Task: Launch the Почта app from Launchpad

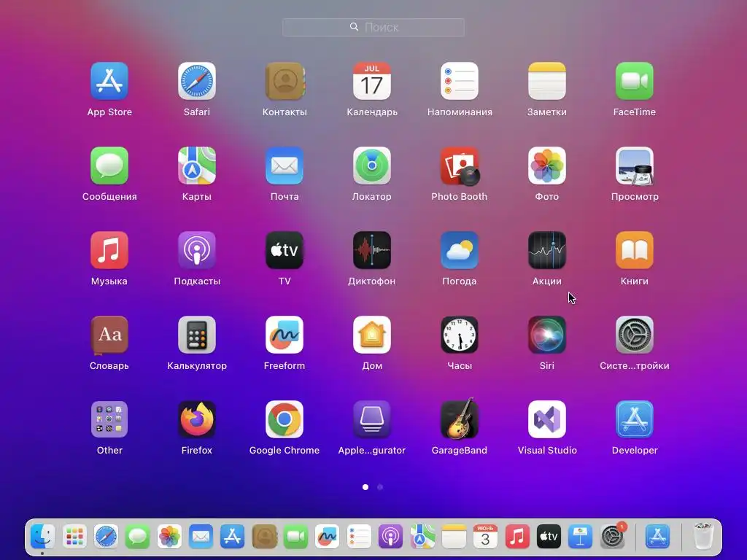Action: point(285,166)
